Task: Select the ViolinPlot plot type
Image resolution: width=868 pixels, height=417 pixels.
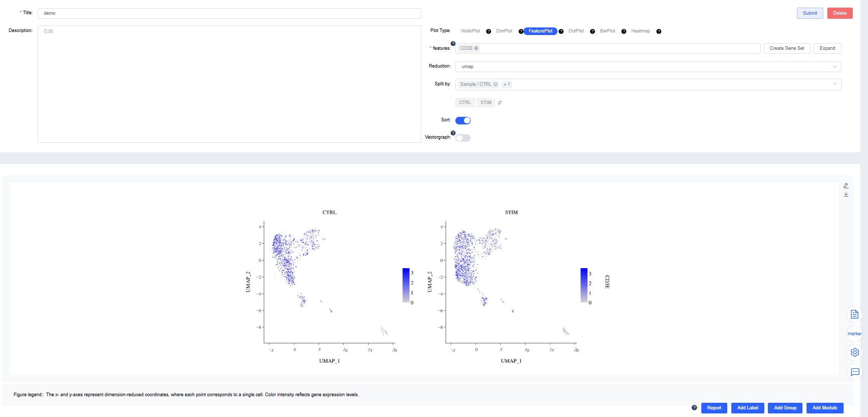Action: pyautogui.click(x=470, y=31)
